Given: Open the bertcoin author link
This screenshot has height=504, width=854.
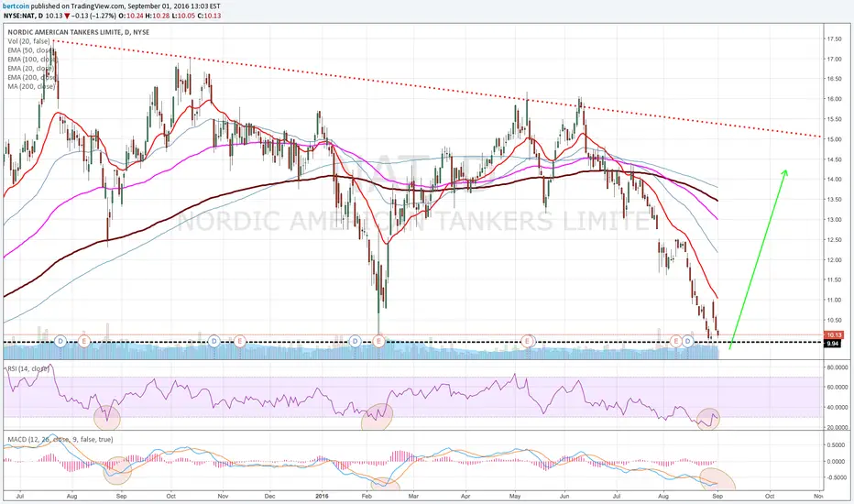Looking at the screenshot, I should (16, 6).
